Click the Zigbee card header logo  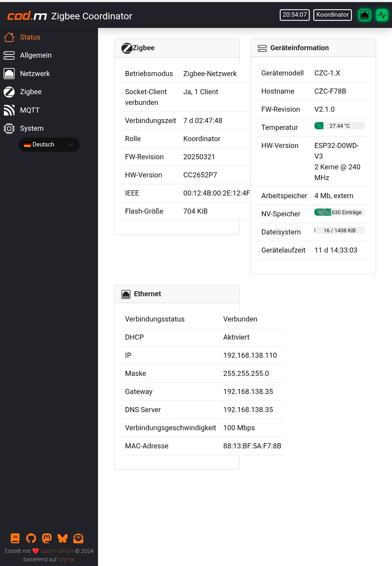point(127,48)
